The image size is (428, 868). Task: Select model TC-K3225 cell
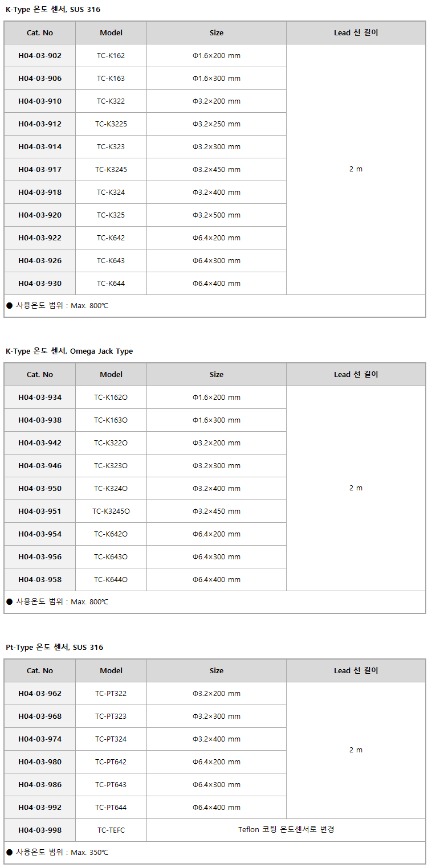coord(111,124)
